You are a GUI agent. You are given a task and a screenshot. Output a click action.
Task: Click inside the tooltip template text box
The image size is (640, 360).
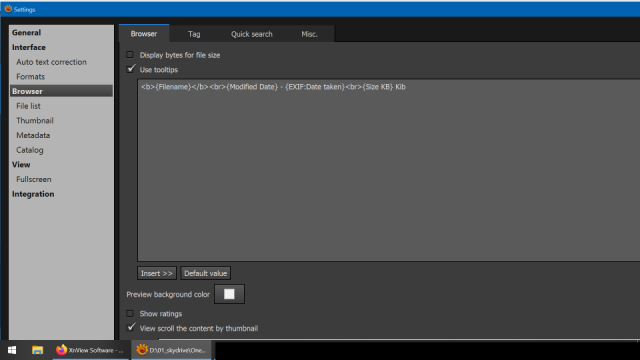(x=389, y=170)
